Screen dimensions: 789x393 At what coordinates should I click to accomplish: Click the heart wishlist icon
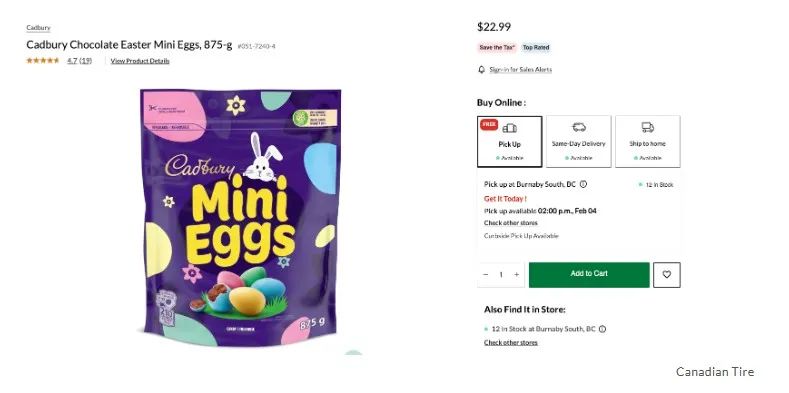(x=667, y=275)
